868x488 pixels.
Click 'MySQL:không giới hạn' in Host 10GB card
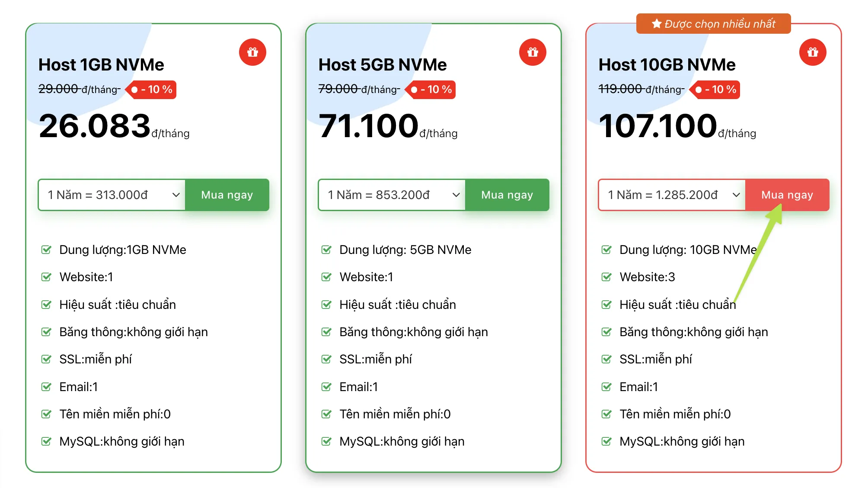[x=682, y=441]
